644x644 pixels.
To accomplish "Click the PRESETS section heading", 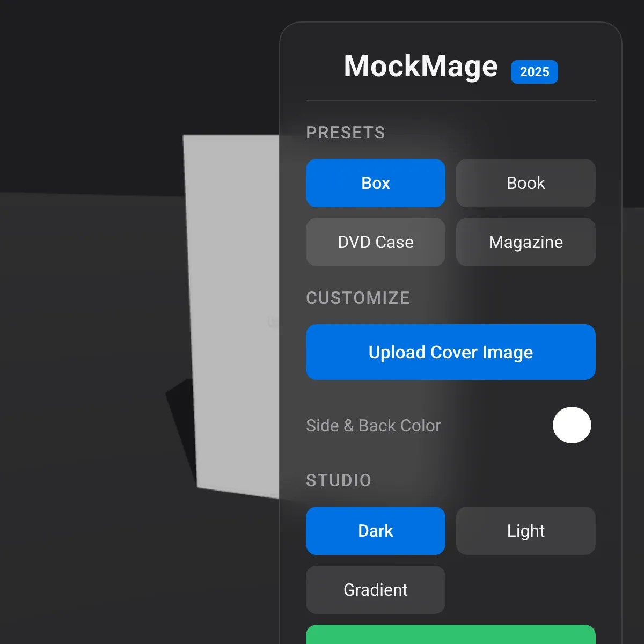I will [x=346, y=133].
